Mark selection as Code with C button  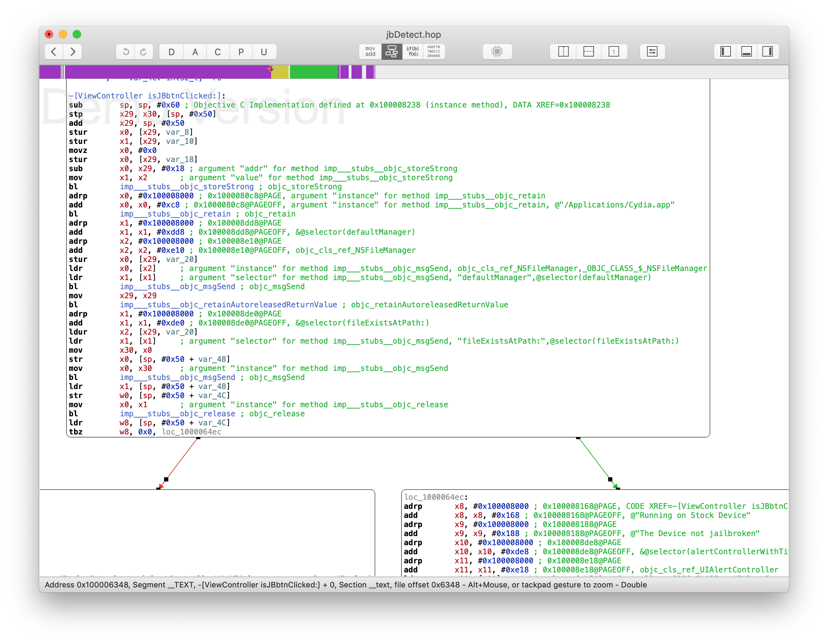coord(218,52)
